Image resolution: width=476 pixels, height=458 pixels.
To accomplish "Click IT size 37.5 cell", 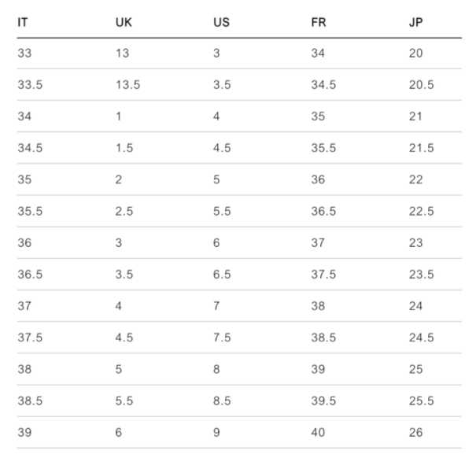I will [x=30, y=338].
